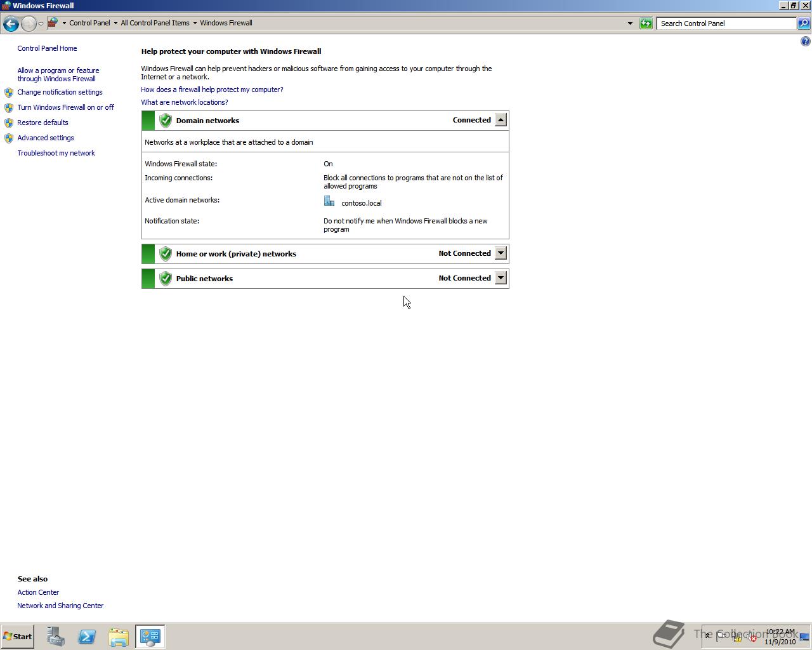Open Troubleshoot my network

pos(56,153)
